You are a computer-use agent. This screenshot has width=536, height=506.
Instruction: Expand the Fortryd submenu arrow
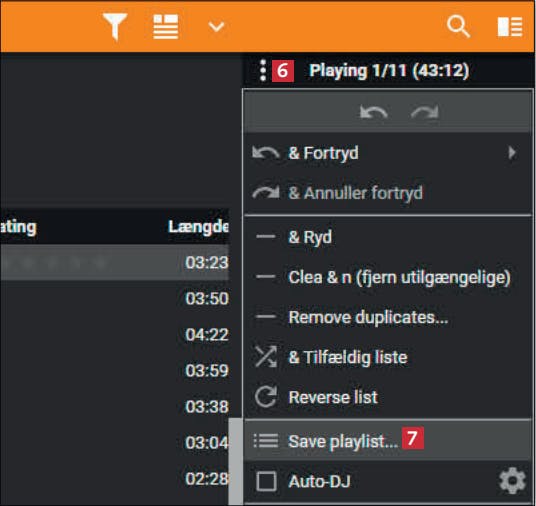pos(511,152)
